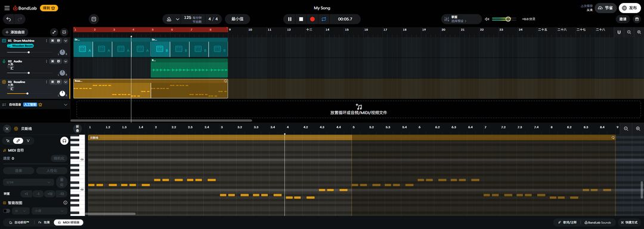
Task: Toggle the 智能视图 smart view switch
Action: [x=7, y=211]
